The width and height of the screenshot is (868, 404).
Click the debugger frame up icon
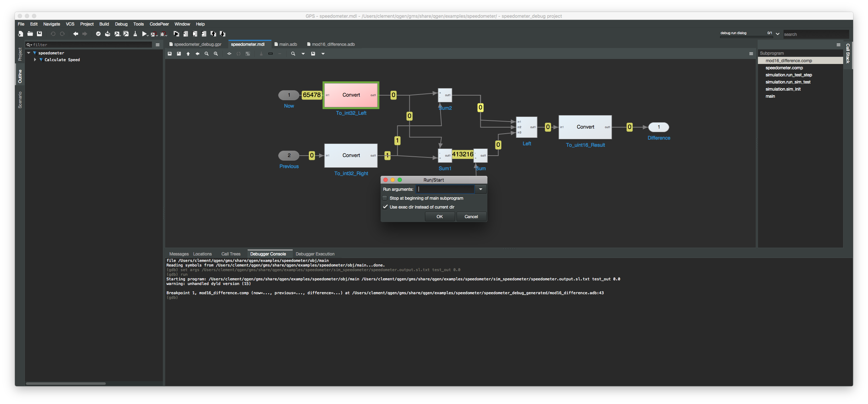pos(213,34)
